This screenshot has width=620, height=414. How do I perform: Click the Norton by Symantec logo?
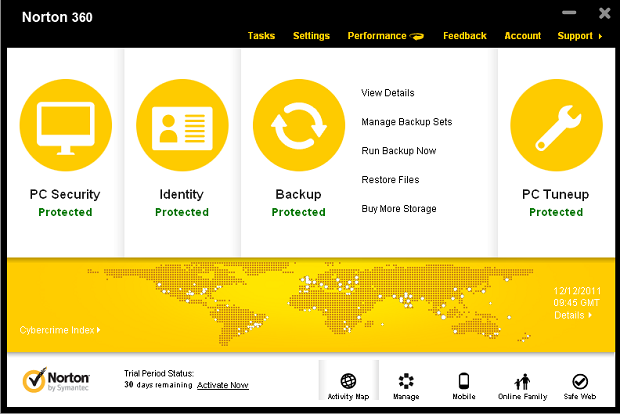pos(56,380)
